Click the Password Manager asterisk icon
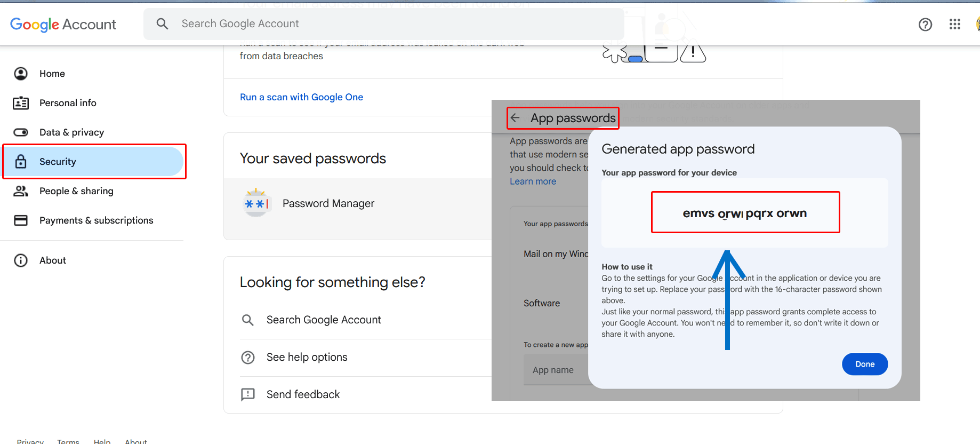The width and height of the screenshot is (980, 444). (256, 203)
